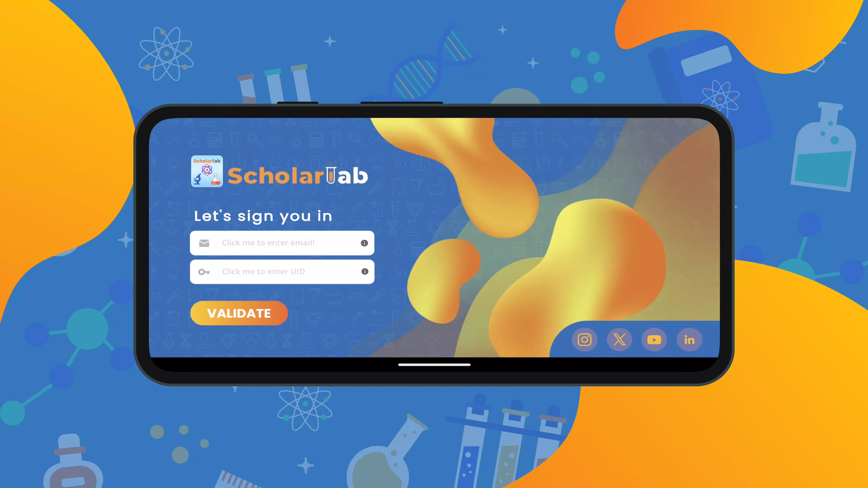Click the LinkedIn icon
Screen dimensions: 868x488
(x=690, y=340)
